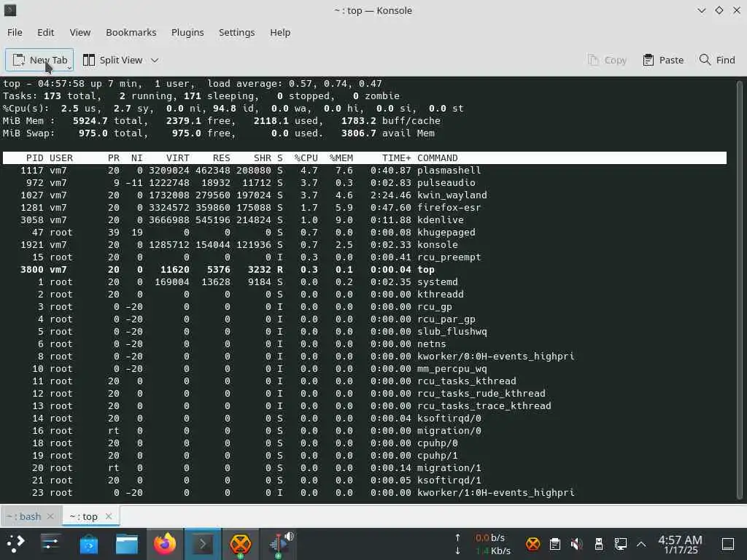Click the COMMAND column header
The width and height of the screenshot is (747, 560).
pos(438,158)
